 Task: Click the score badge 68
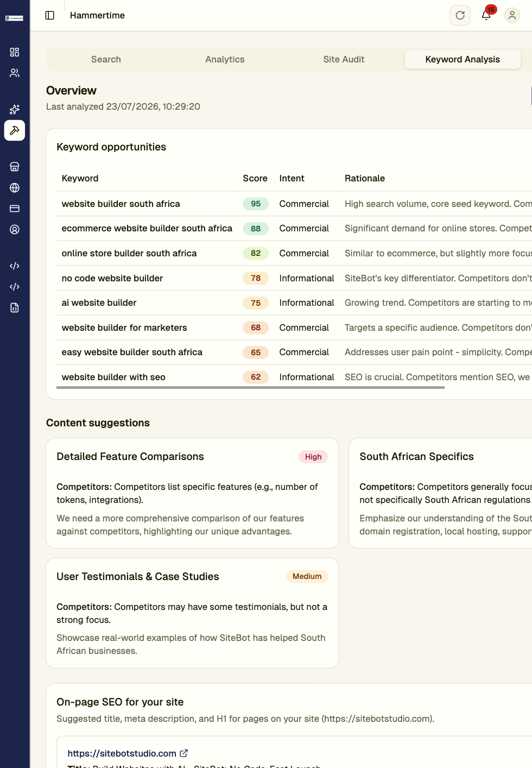(256, 328)
